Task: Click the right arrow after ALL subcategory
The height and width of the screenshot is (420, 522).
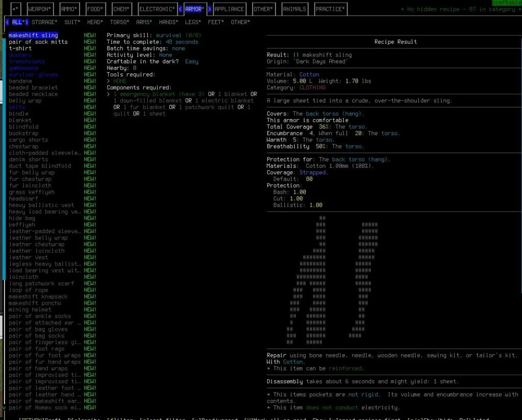Action: coord(28,22)
